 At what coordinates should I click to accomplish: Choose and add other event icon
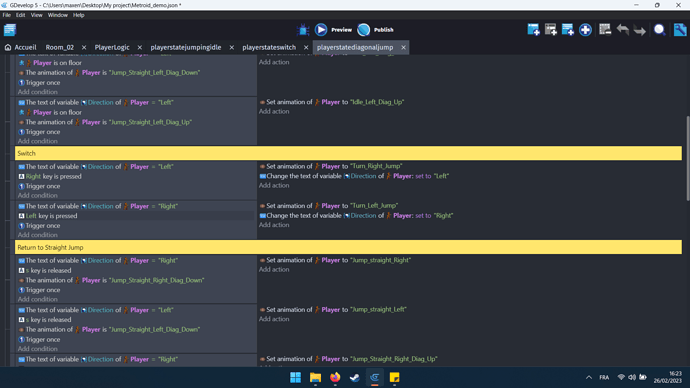coord(585,30)
